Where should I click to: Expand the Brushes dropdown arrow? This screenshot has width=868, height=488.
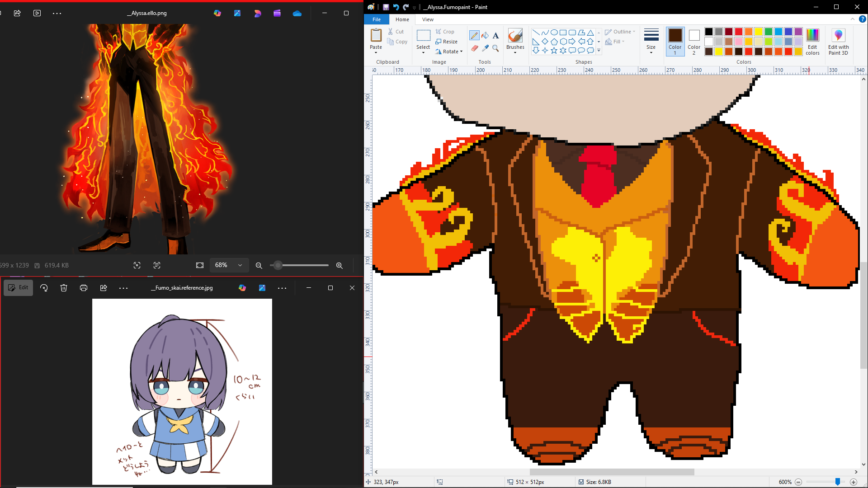(x=515, y=53)
